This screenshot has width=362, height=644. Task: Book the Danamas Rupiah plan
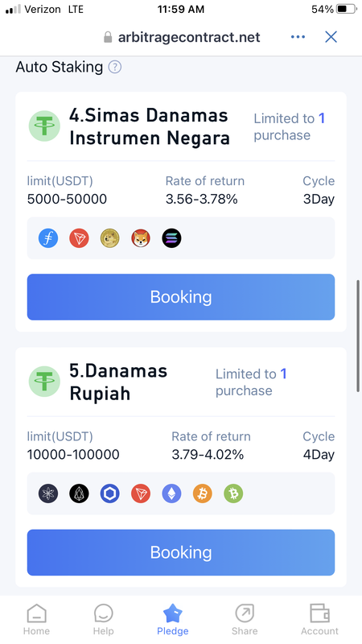181,552
